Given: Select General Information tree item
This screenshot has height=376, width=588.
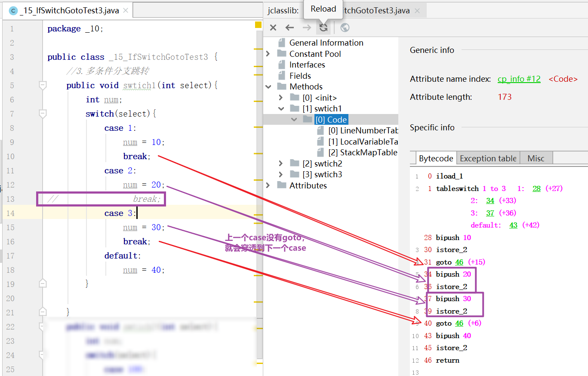Looking at the screenshot, I should point(326,43).
